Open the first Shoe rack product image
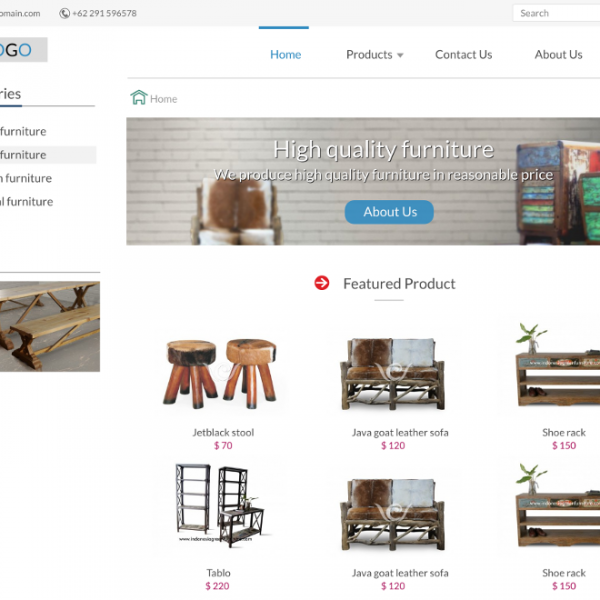 coord(557,365)
